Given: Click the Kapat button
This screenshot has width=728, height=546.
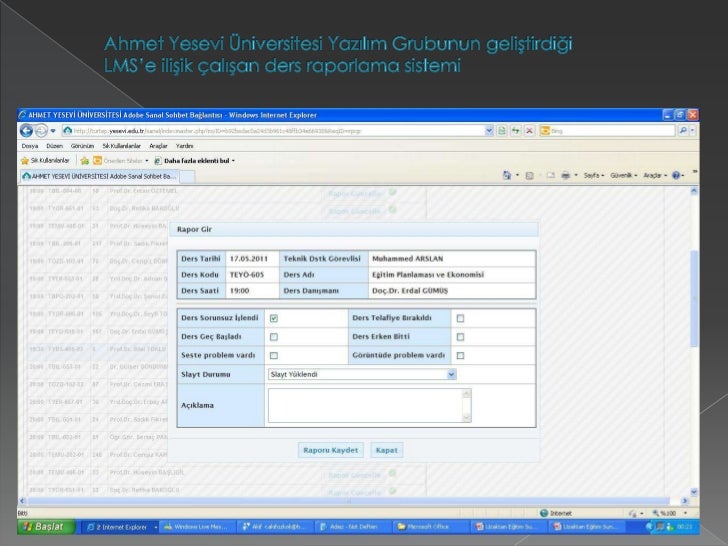Looking at the screenshot, I should 386,450.
